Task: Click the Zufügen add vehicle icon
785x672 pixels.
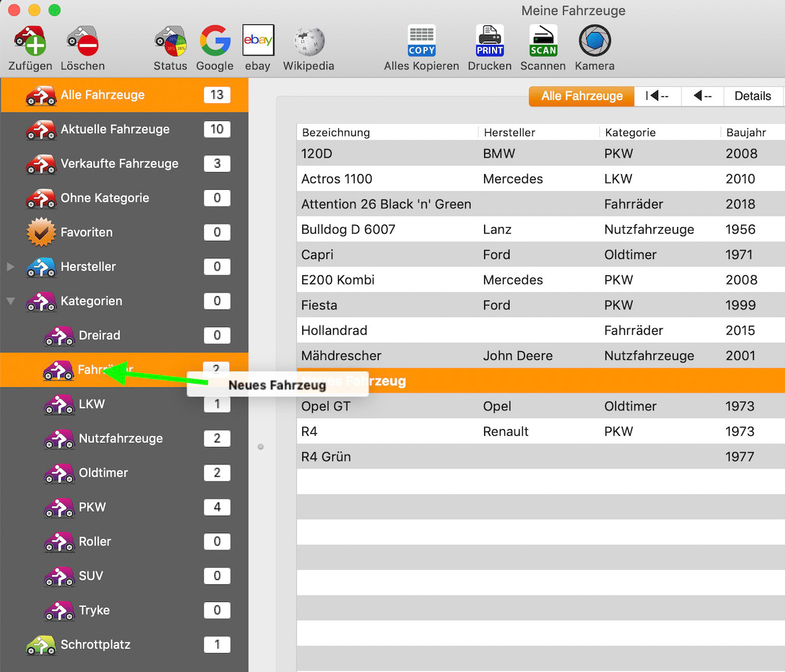Action: [30, 41]
